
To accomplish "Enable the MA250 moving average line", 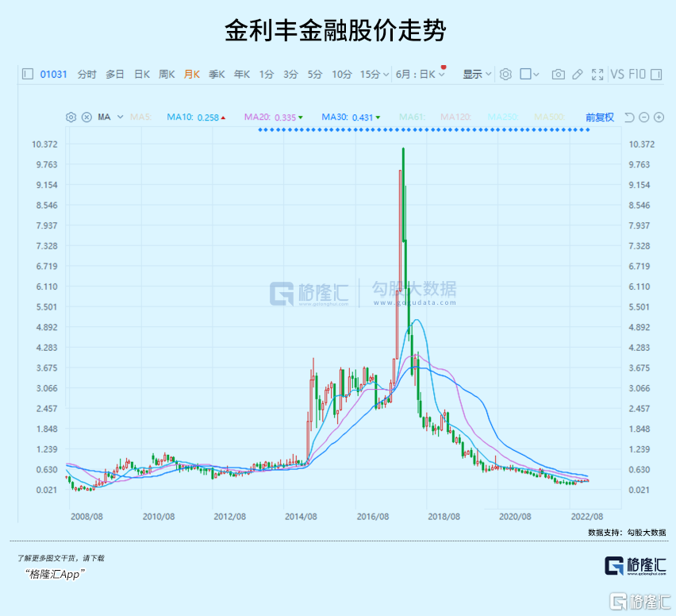I will coord(503,117).
